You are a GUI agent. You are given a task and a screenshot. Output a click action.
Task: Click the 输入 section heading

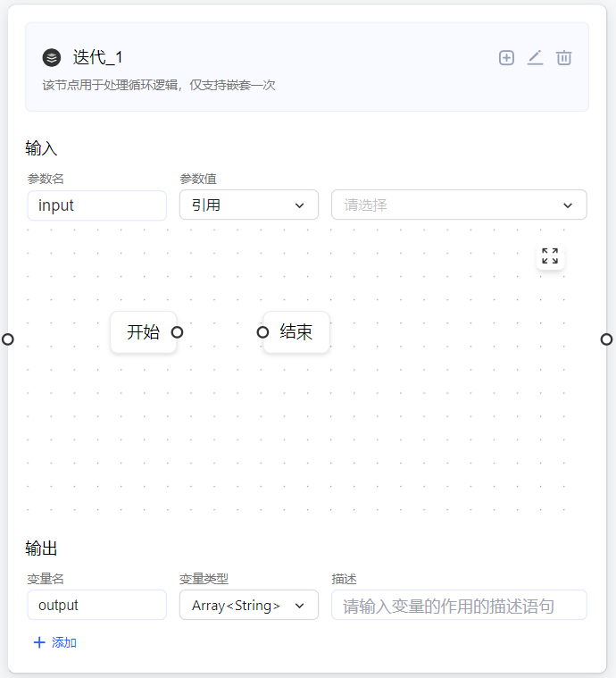41,148
